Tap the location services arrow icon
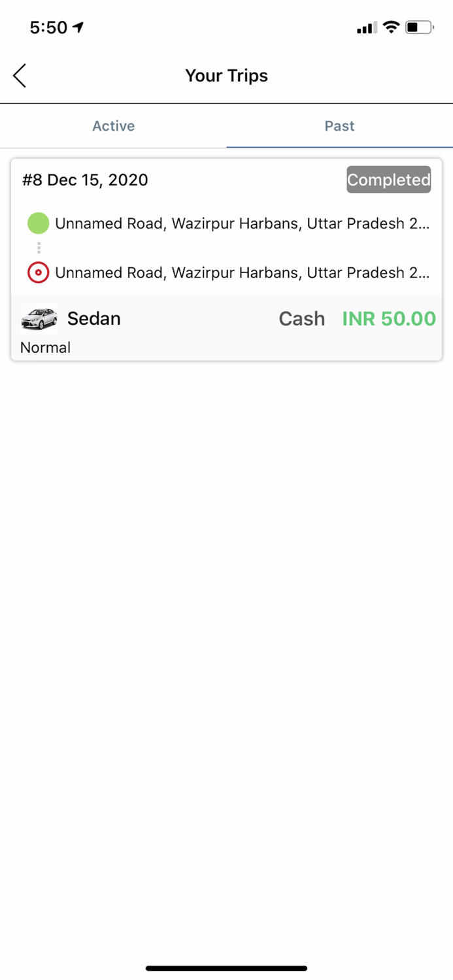Viewport: 453px width, 980px height. (78, 27)
